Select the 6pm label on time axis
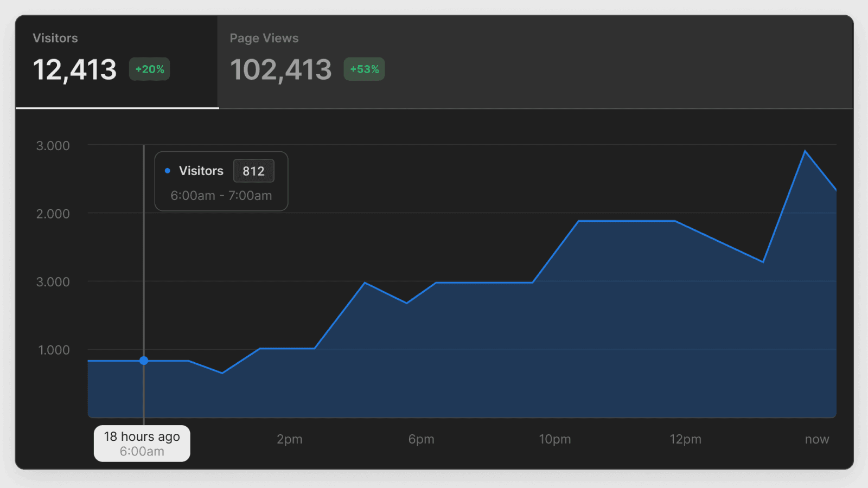Screen dimensions: 868x488 pyautogui.click(x=421, y=439)
